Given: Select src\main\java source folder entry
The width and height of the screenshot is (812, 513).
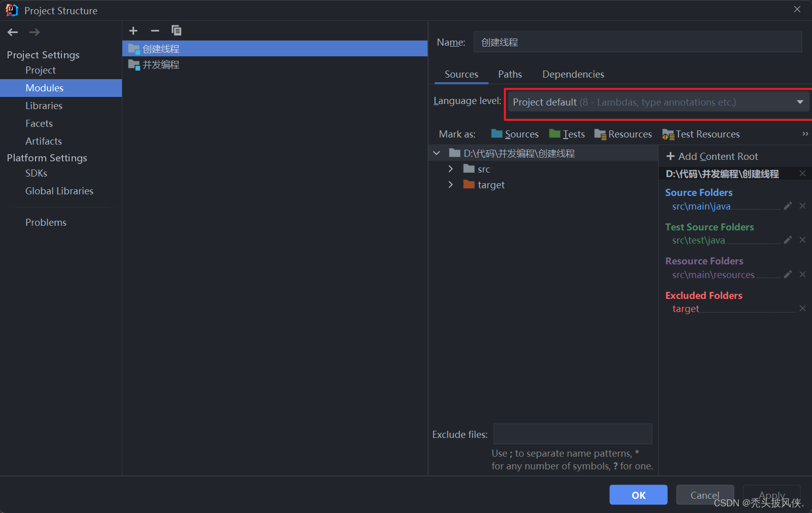Looking at the screenshot, I should 701,206.
